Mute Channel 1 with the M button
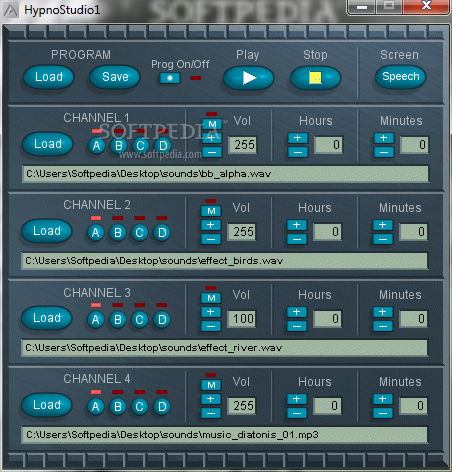This screenshot has height=472, width=452. click(x=212, y=124)
